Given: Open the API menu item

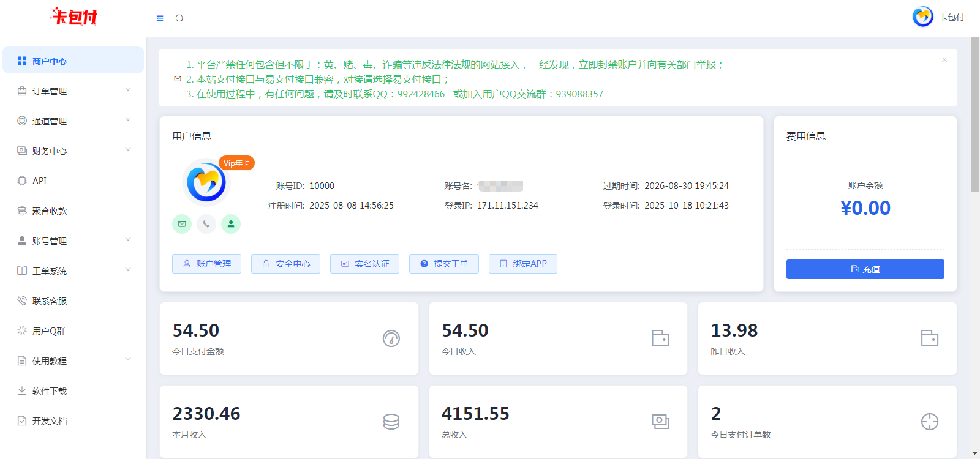Looking at the screenshot, I should click(40, 181).
